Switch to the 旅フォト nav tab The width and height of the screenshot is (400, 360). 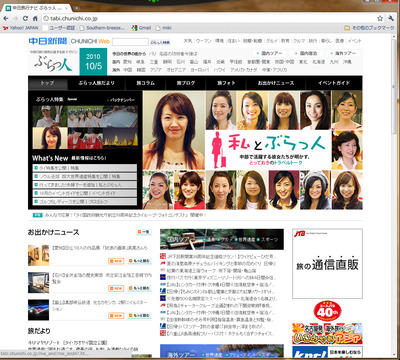coord(226,83)
